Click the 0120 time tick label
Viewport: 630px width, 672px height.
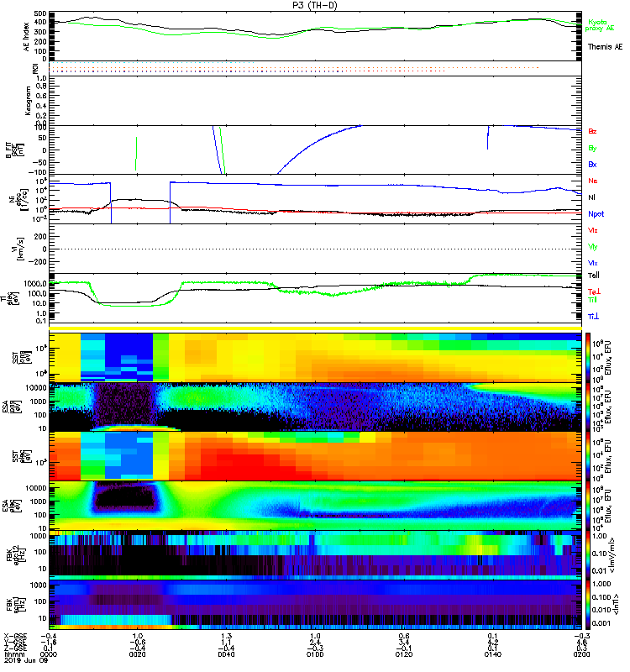404,654
